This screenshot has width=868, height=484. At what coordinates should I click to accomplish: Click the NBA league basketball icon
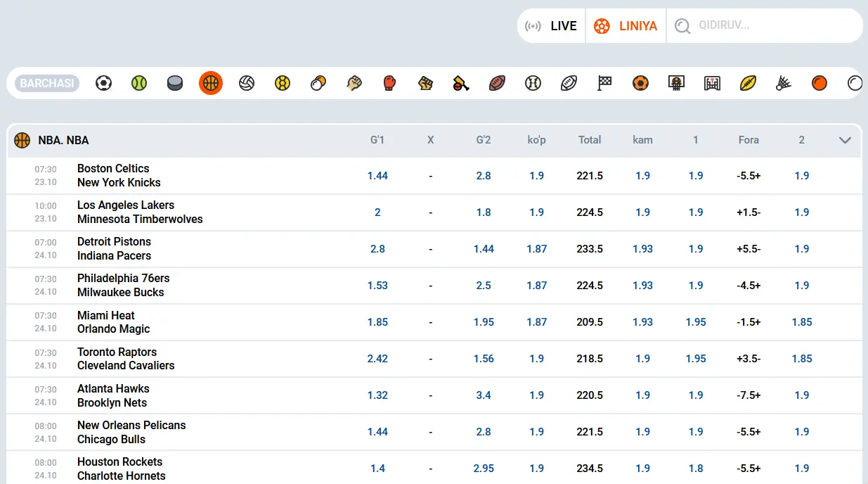point(22,140)
